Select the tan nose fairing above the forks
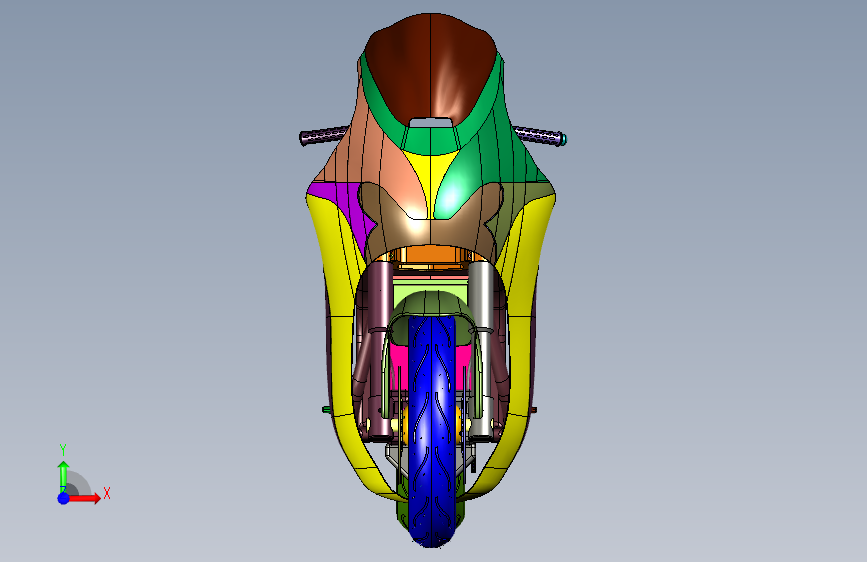The image size is (867, 562). click(430, 232)
